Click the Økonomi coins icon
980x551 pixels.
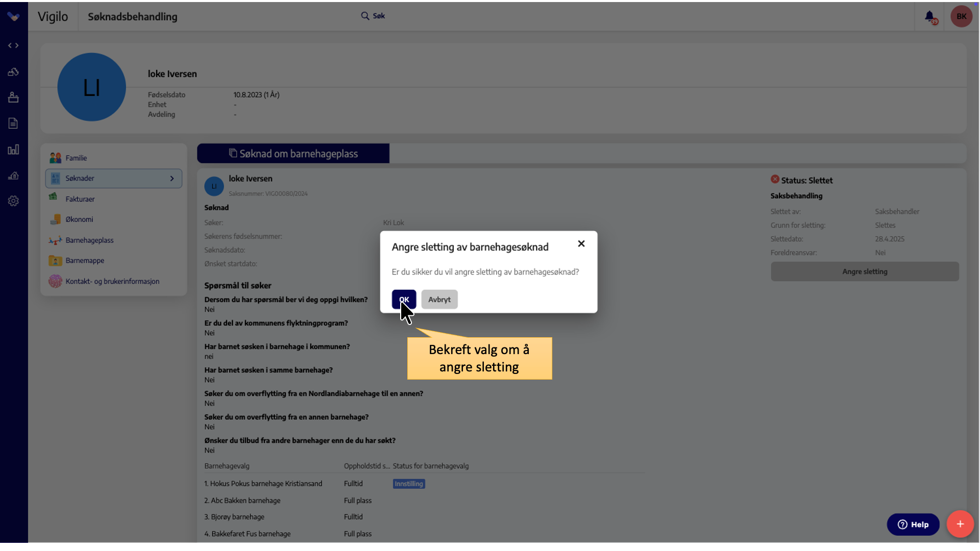(x=55, y=219)
